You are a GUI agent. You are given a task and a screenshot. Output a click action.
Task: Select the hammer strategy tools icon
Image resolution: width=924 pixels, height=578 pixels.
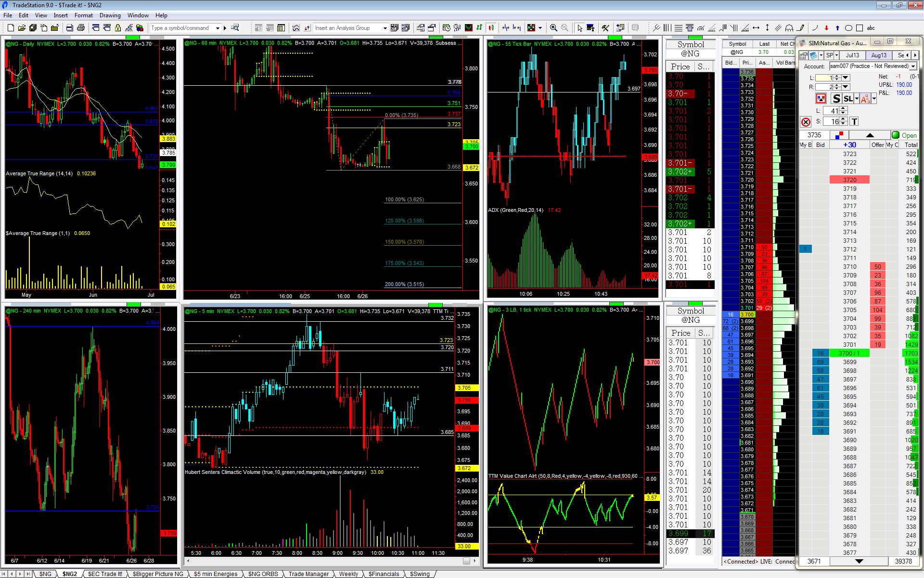(x=605, y=28)
